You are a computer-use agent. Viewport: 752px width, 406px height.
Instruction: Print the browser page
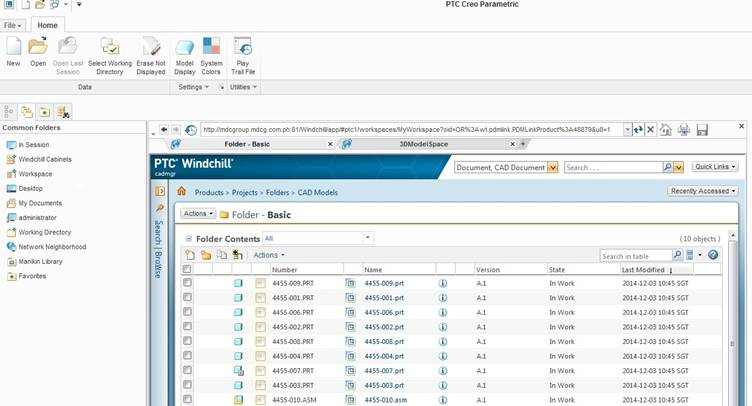point(684,129)
